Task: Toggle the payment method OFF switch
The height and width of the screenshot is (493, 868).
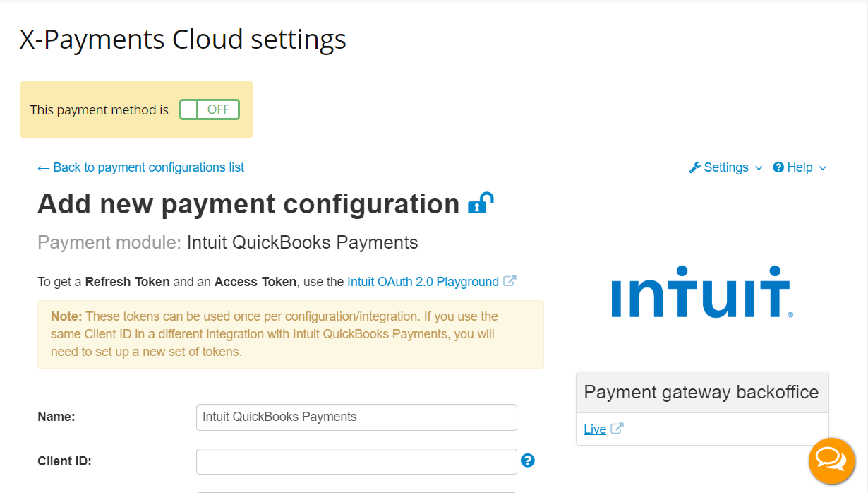Action: tap(210, 109)
